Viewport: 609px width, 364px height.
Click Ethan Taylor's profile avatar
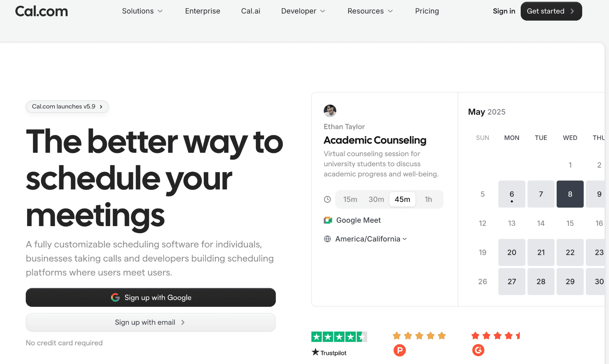pyautogui.click(x=330, y=111)
